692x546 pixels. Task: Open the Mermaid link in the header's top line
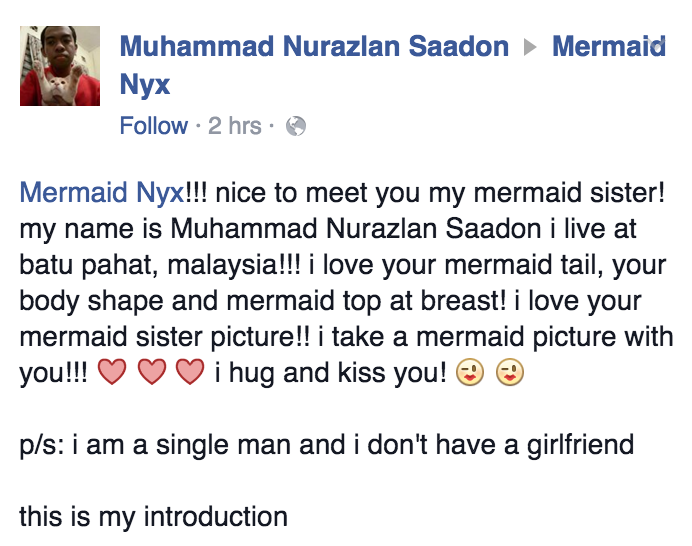point(608,46)
